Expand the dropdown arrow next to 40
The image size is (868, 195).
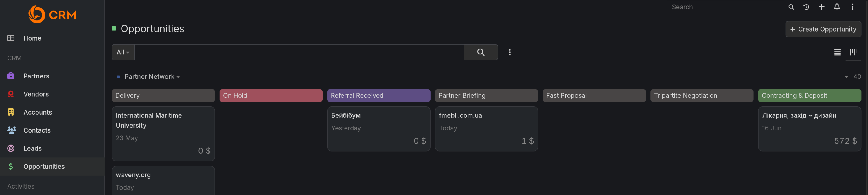[846, 77]
